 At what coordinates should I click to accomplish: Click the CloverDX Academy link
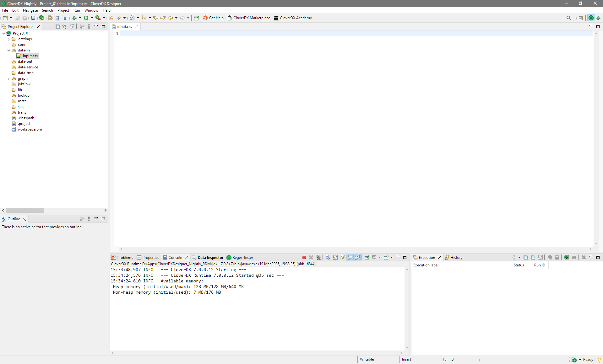point(293,18)
